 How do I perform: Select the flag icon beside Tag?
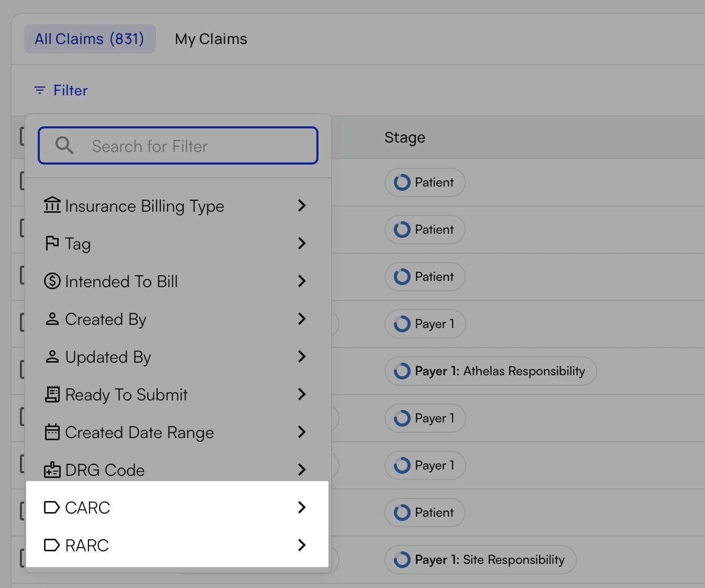(x=52, y=243)
